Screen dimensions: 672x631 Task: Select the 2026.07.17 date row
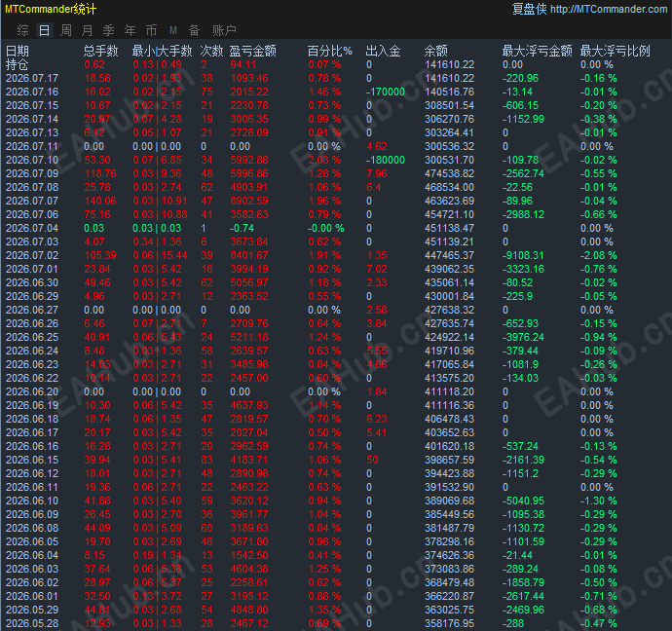point(32,79)
